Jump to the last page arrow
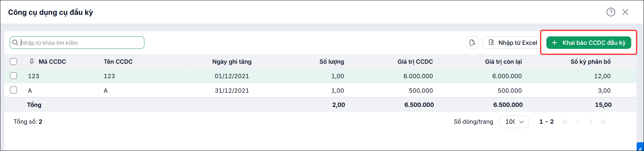Viewport: 644px width, 151px height. click(603, 122)
